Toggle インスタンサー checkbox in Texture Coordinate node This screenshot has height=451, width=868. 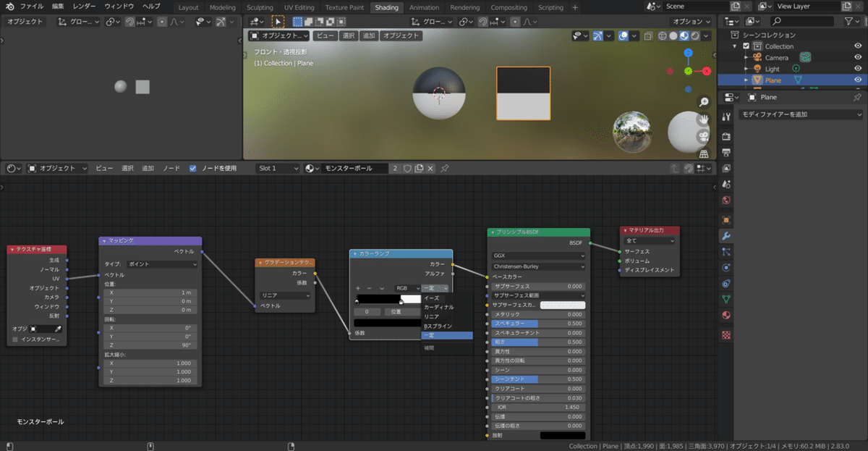pyautogui.click(x=15, y=339)
